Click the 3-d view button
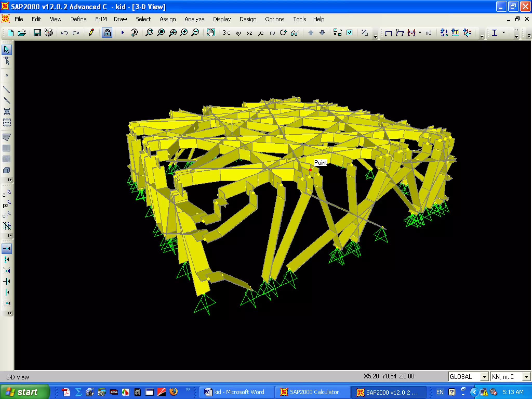532x399 pixels. pyautogui.click(x=226, y=33)
